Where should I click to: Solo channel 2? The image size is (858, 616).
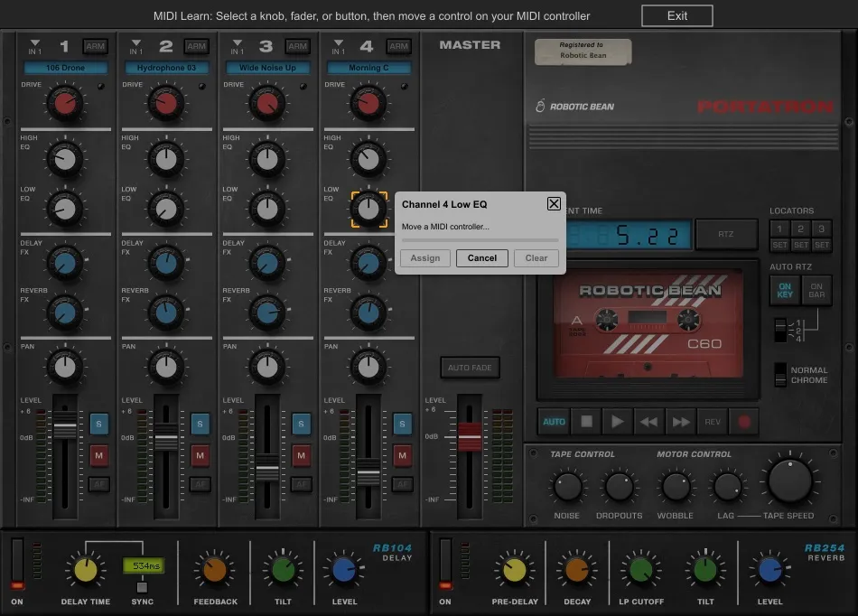click(x=201, y=424)
